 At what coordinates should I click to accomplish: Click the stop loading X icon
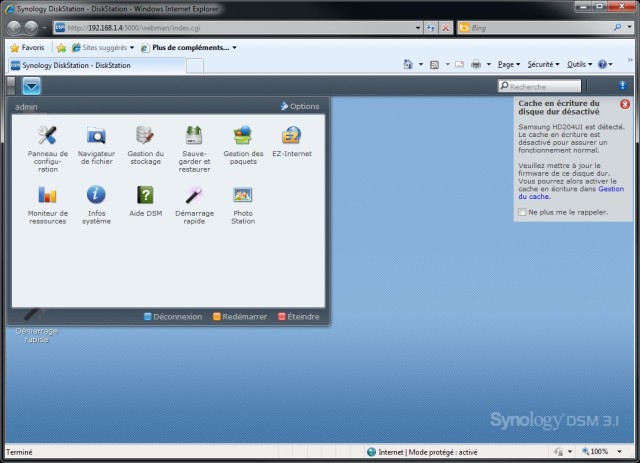[446, 28]
